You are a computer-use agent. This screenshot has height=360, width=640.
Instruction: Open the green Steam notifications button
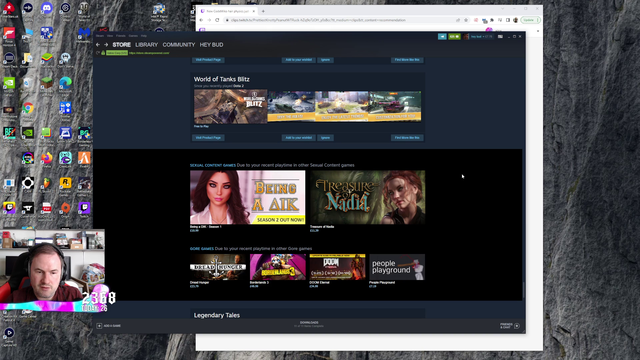point(454,36)
